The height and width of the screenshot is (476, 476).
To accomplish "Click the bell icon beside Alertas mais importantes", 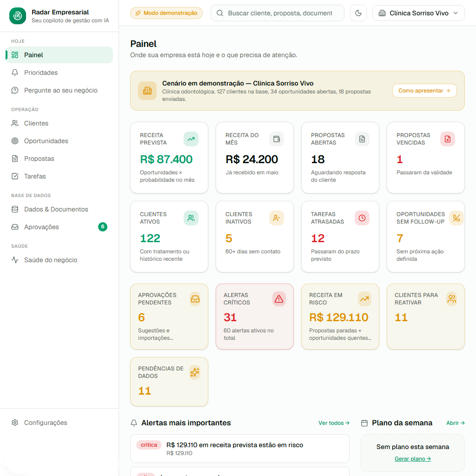I will coord(134,423).
